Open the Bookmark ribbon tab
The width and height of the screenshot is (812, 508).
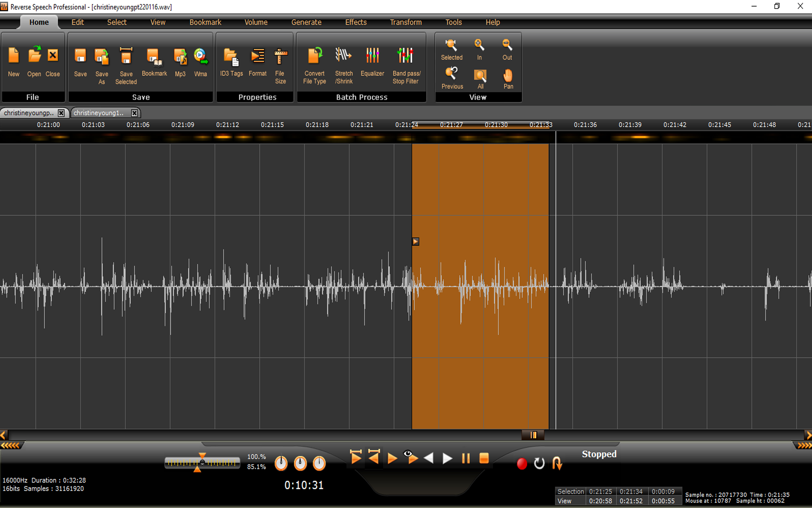205,22
